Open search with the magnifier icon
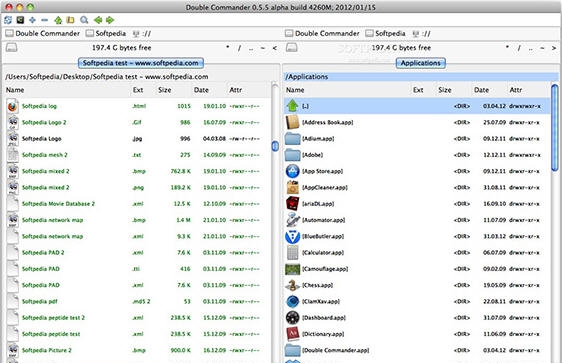This screenshot has height=363, width=562. tap(84, 20)
